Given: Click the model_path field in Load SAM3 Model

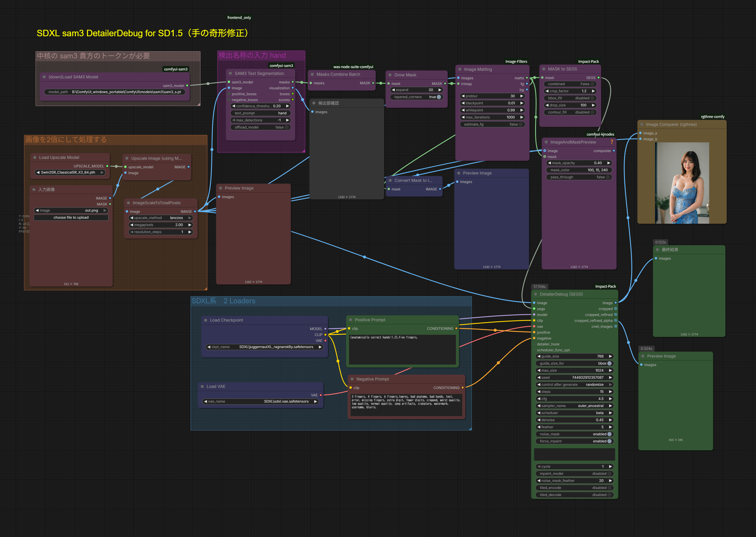Looking at the screenshot, I should [x=114, y=92].
